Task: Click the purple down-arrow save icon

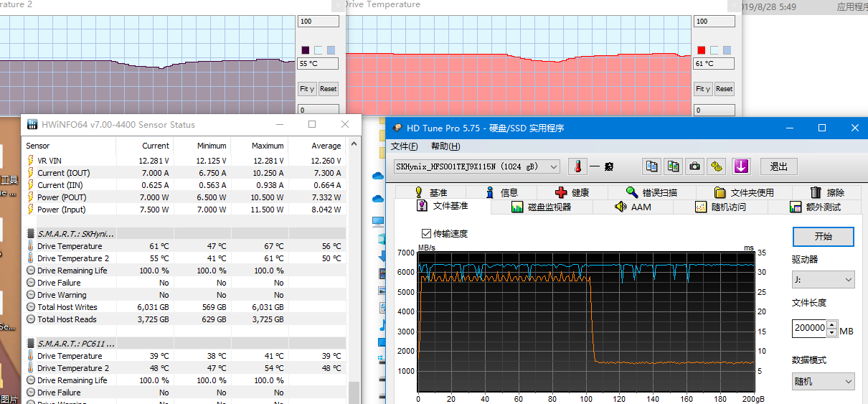Action: pos(740,166)
